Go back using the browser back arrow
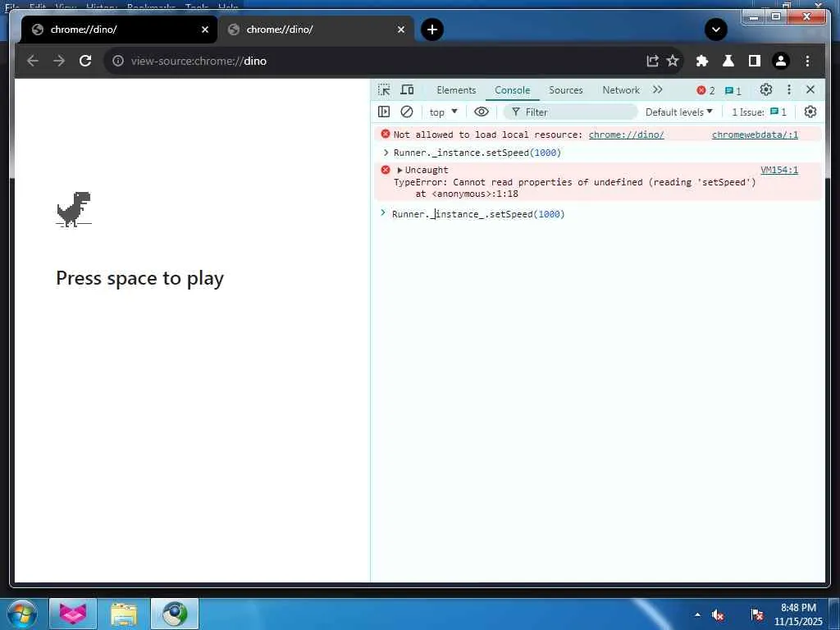Image resolution: width=840 pixels, height=630 pixels. tap(33, 61)
